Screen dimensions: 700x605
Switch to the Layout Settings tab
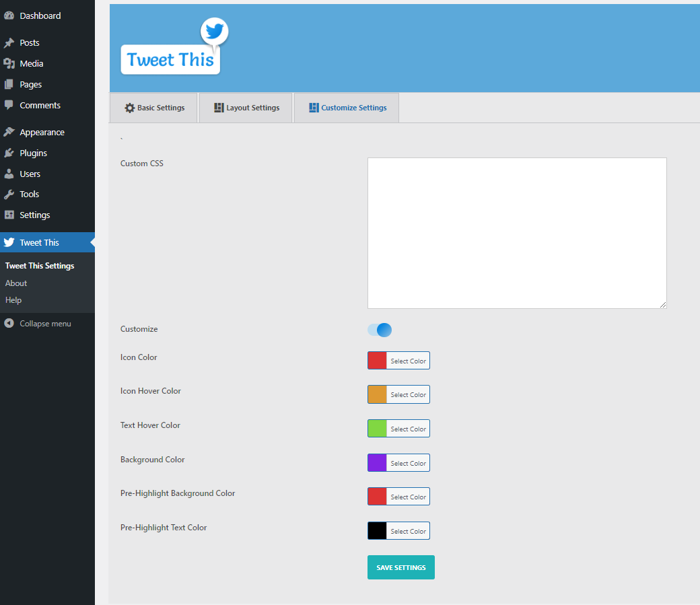coord(246,107)
